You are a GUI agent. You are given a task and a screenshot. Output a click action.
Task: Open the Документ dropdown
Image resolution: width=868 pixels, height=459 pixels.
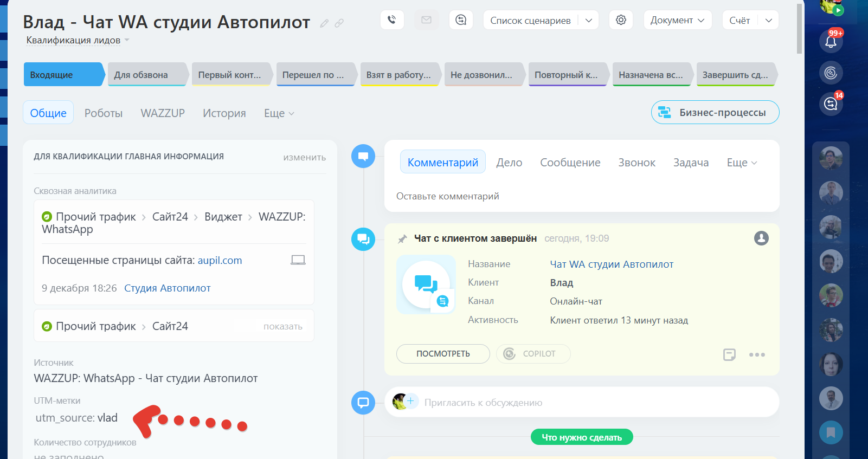[677, 20]
